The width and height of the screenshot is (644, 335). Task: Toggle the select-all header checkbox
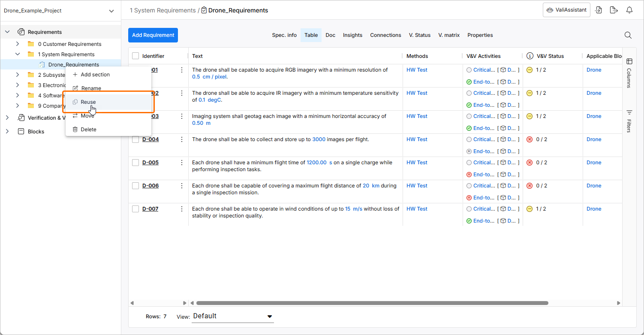coord(135,56)
